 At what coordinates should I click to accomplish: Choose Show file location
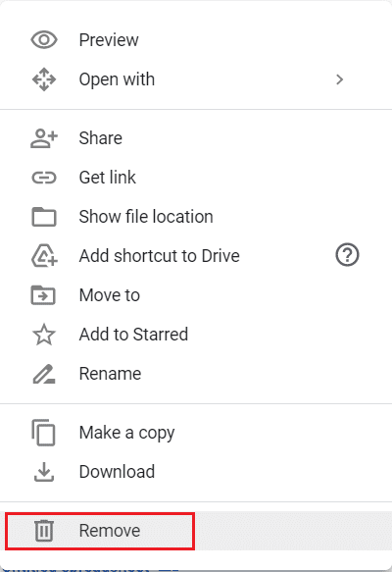click(x=196, y=217)
